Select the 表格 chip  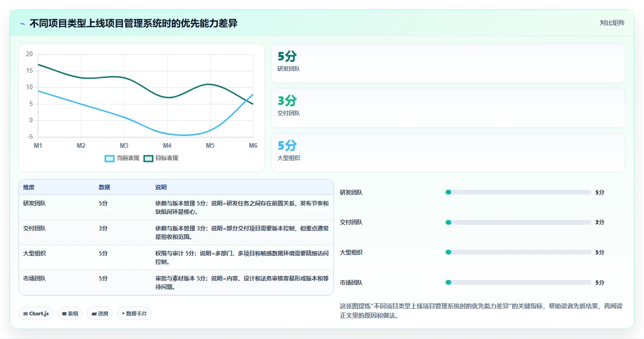[x=70, y=314]
